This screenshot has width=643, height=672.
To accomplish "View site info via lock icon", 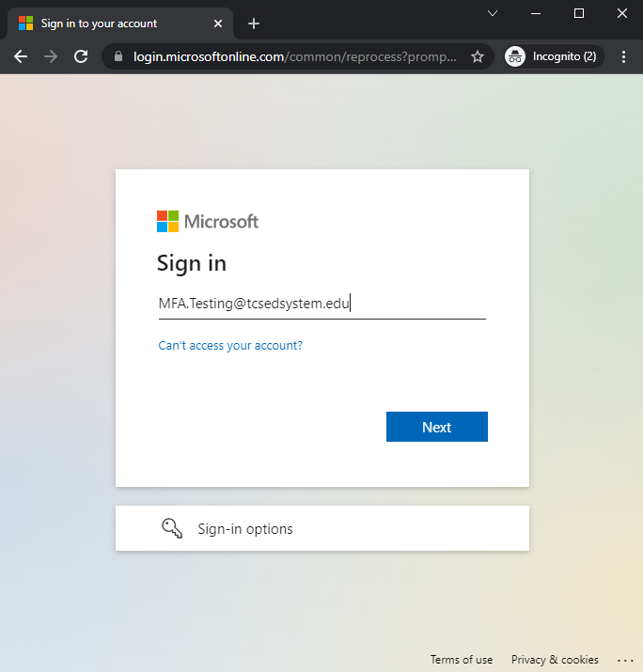I will [118, 56].
